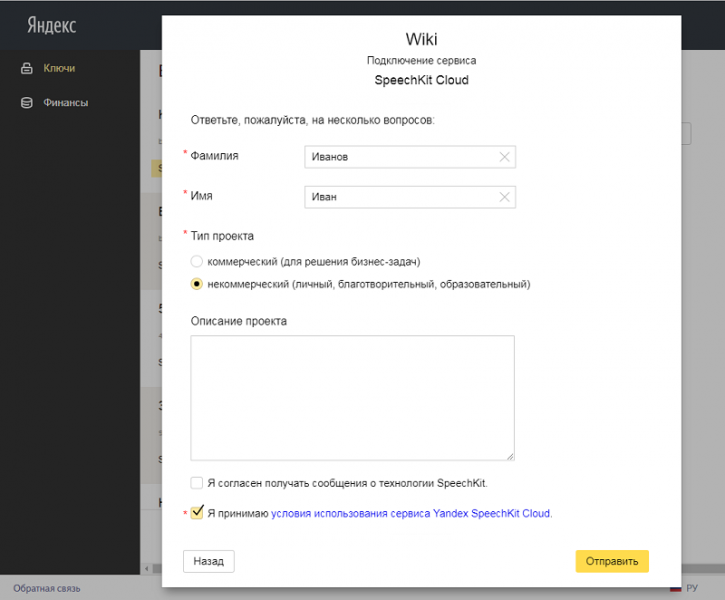The width and height of the screenshot is (725, 600).
Task: Click the Russian flag icon
Action: pyautogui.click(x=676, y=589)
